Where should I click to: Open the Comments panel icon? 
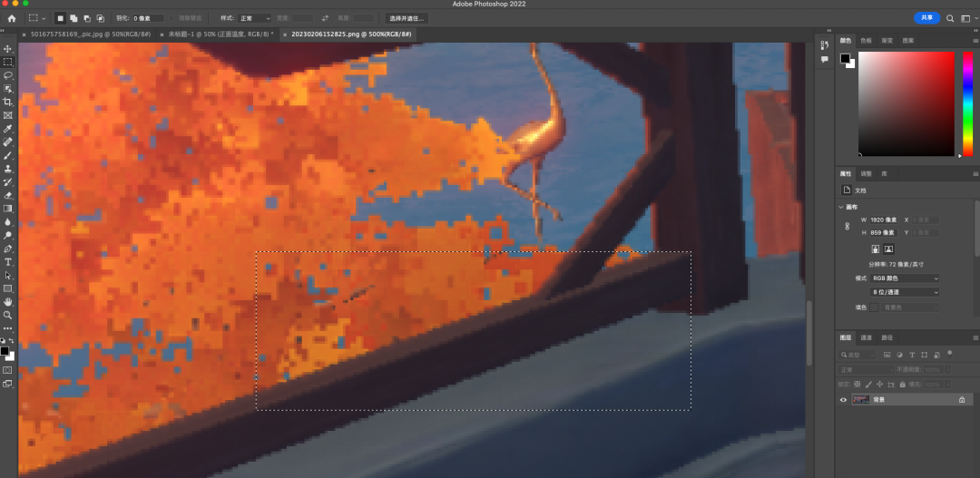point(824,59)
